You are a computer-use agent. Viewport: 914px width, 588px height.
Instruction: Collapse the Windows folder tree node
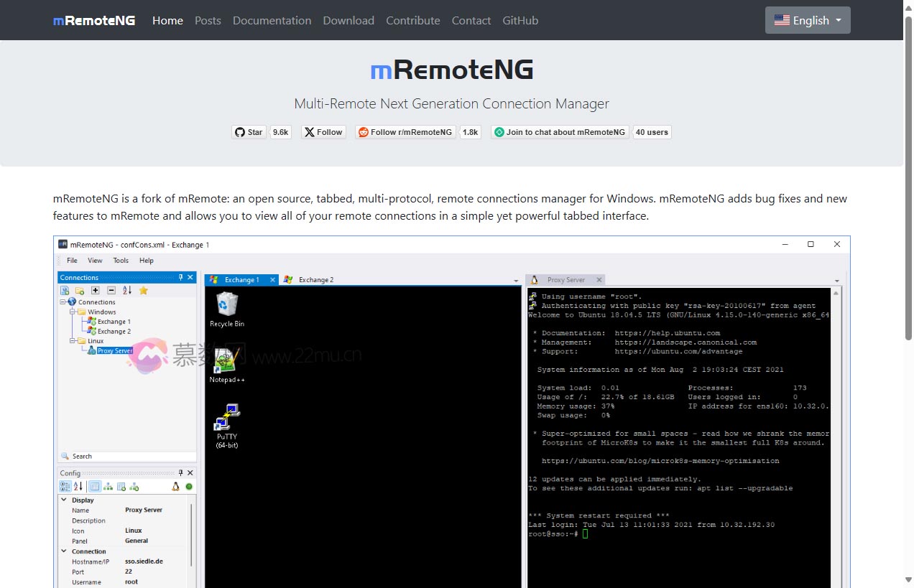pos(73,312)
